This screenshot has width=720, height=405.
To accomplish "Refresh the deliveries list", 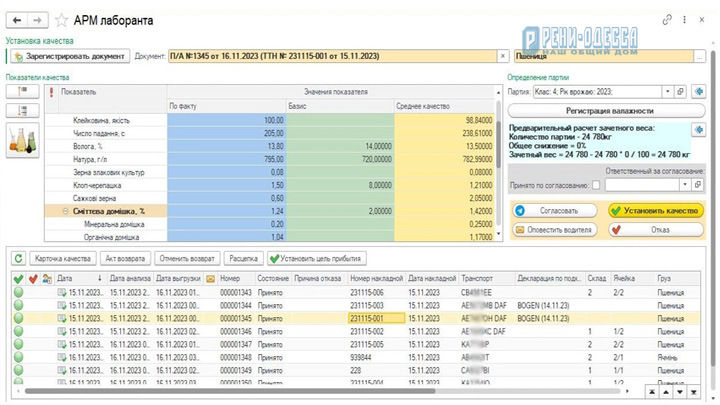I will (x=18, y=259).
